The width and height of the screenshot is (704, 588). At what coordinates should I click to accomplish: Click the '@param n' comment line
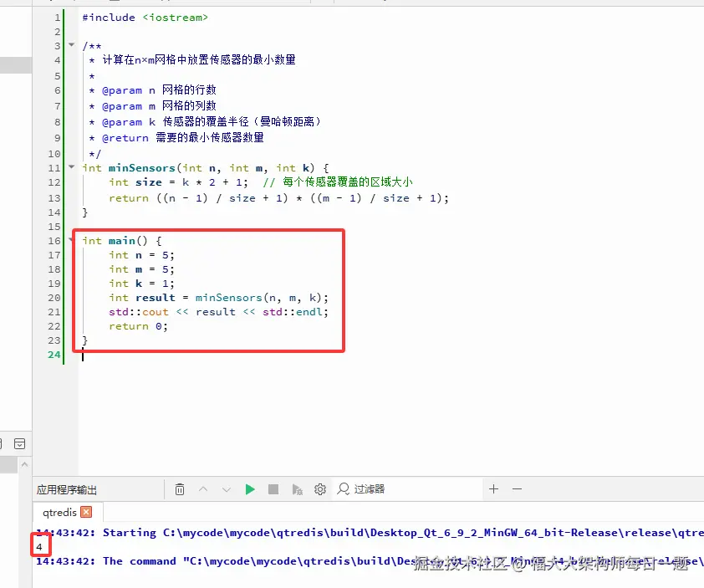click(x=153, y=90)
